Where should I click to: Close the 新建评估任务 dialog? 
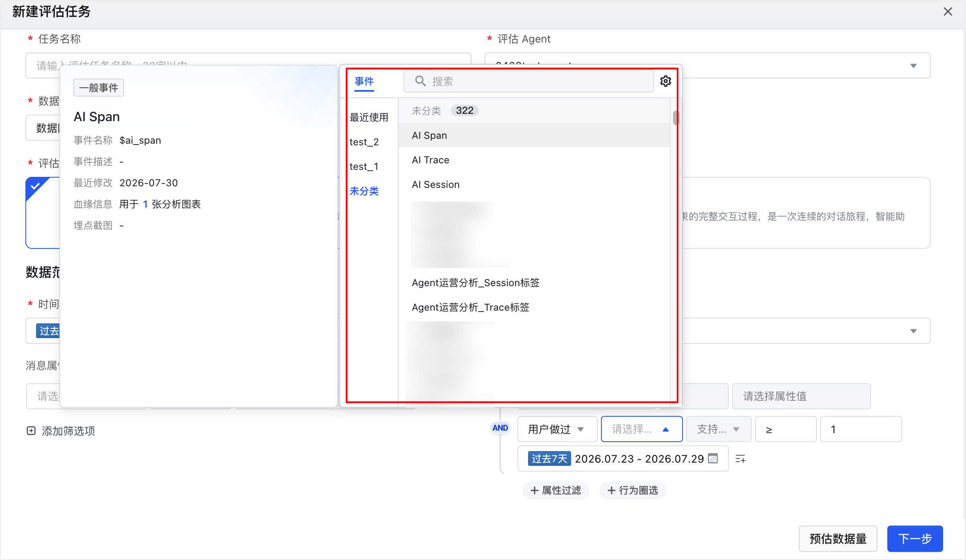(948, 11)
